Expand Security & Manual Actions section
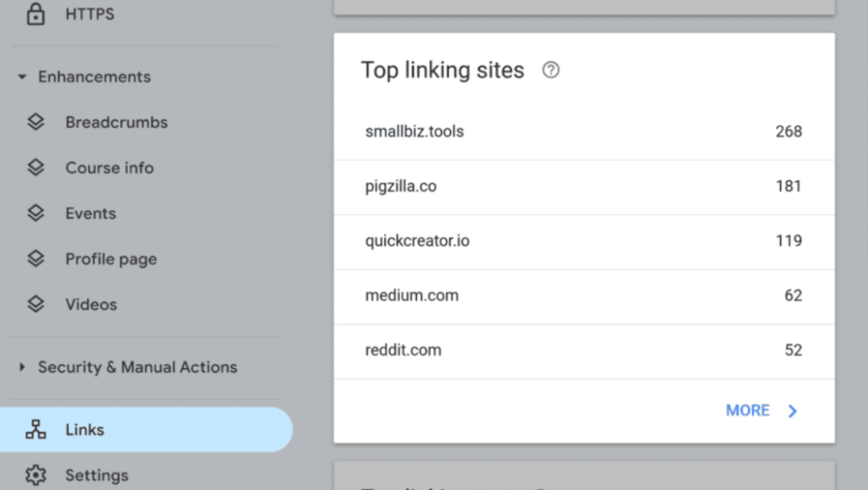 pos(22,366)
